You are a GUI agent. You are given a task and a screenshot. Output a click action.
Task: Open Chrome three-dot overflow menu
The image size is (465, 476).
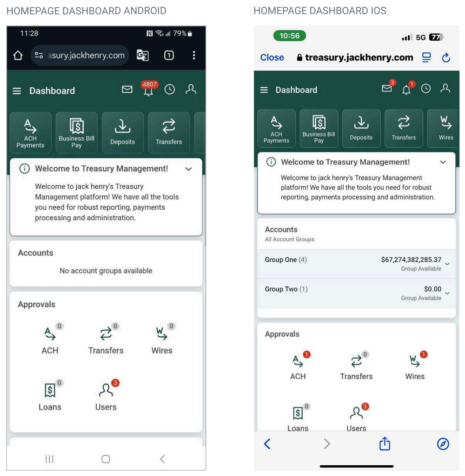(x=194, y=55)
